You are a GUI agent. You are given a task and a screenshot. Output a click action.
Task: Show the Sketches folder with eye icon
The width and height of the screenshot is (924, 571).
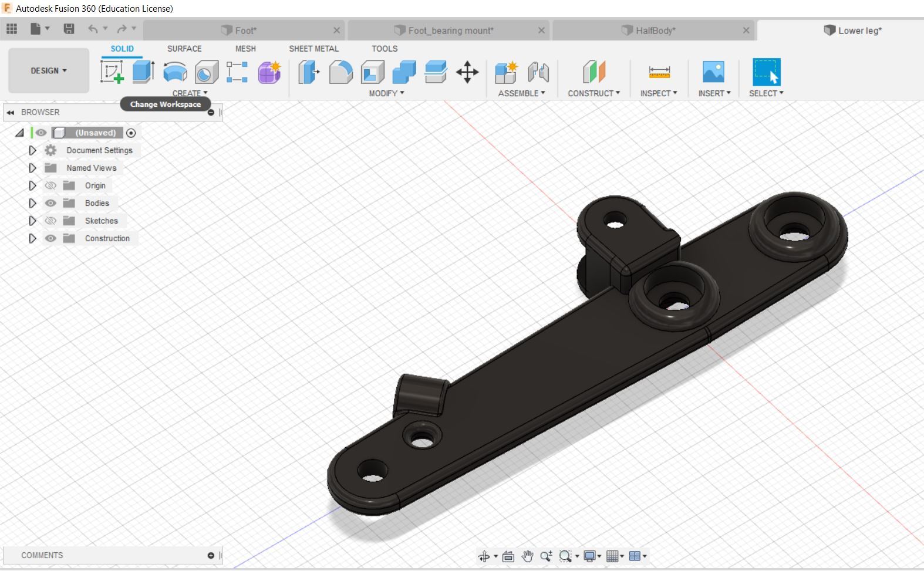pos(50,221)
